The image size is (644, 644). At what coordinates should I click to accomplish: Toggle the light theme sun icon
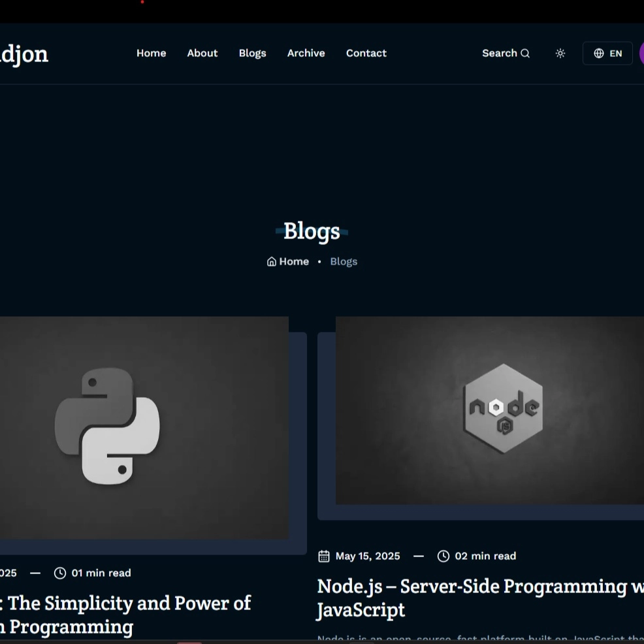pos(560,54)
